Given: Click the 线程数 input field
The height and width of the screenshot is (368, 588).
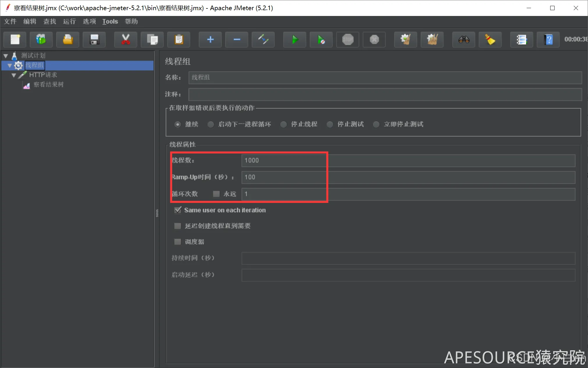Looking at the screenshot, I should (407, 160).
